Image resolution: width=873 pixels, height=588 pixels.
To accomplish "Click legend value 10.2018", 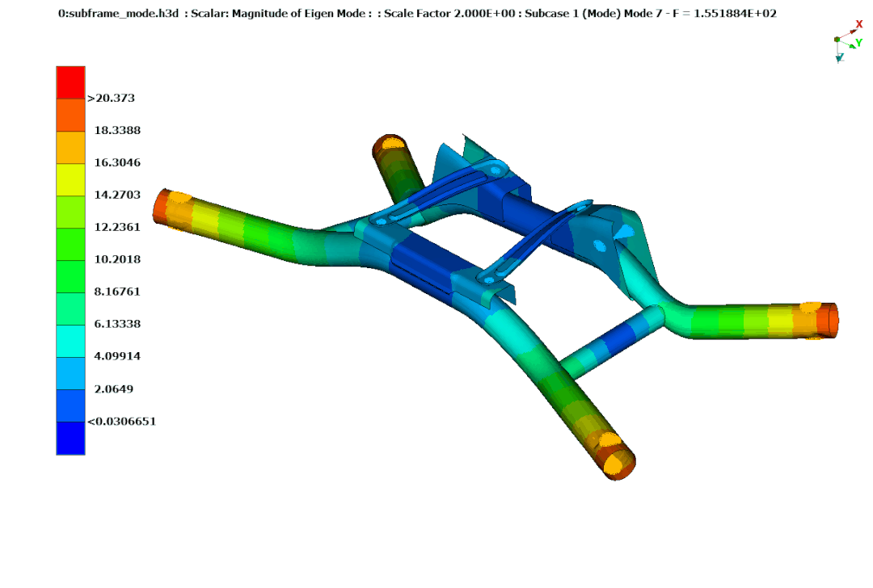I will click(x=117, y=259).
